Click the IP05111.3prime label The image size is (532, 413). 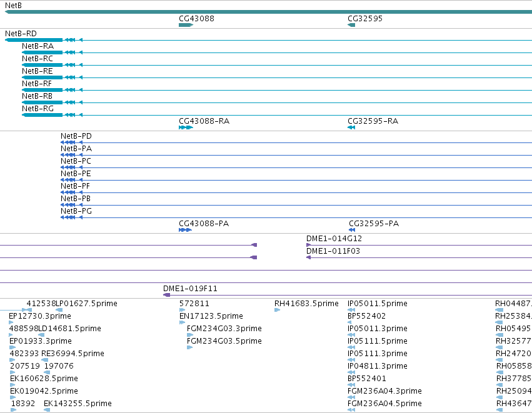(378, 354)
